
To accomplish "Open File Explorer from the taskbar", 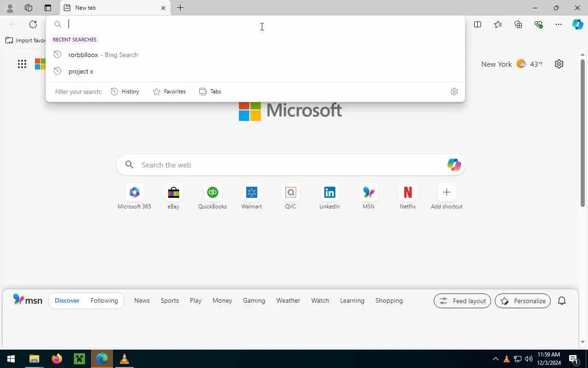I will (34, 359).
